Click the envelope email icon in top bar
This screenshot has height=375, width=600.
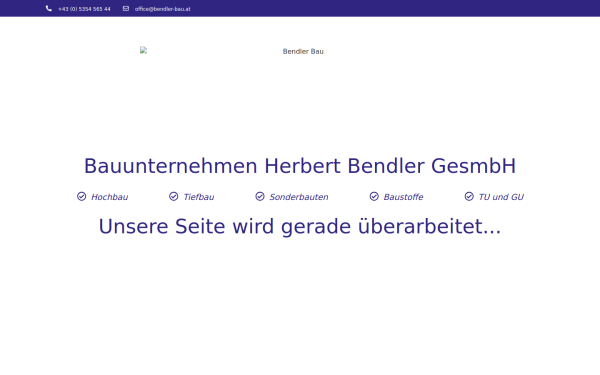click(x=126, y=8)
